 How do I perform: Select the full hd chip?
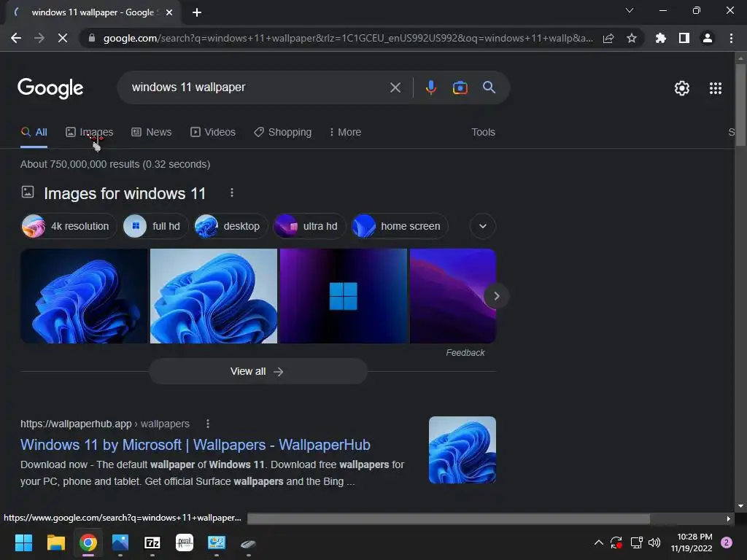[x=156, y=226]
